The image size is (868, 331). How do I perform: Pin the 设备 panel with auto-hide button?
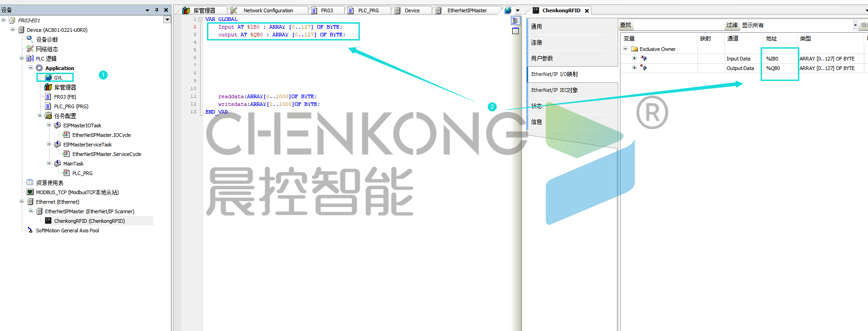(x=156, y=10)
